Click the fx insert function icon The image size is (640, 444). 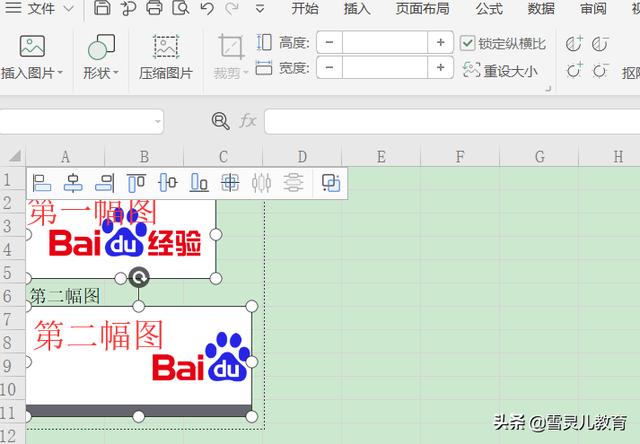(248, 121)
